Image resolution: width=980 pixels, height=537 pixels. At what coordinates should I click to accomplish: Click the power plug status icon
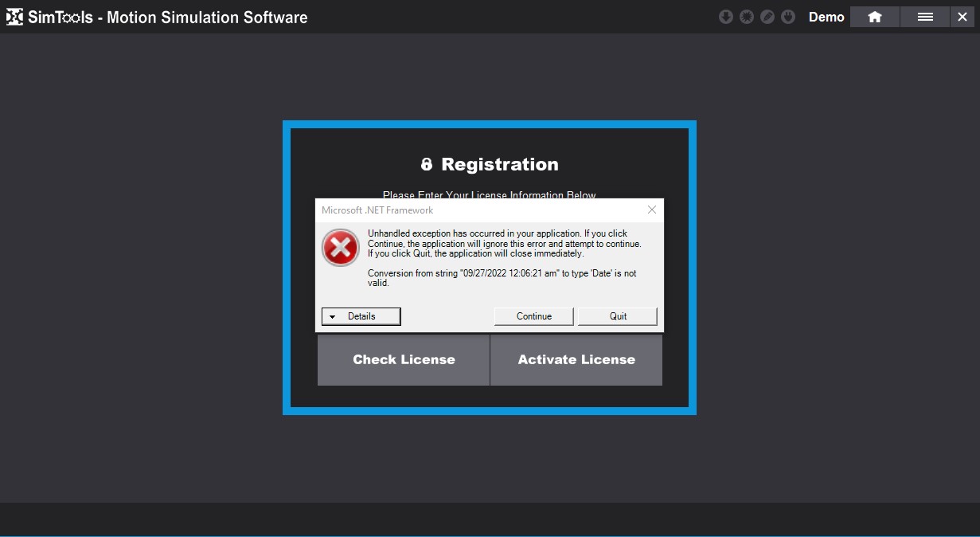(788, 17)
